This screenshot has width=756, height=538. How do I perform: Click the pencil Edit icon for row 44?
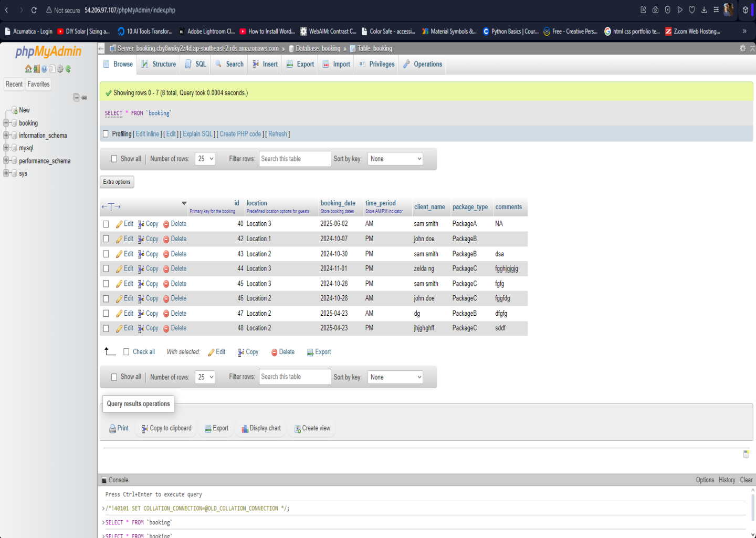click(x=119, y=269)
